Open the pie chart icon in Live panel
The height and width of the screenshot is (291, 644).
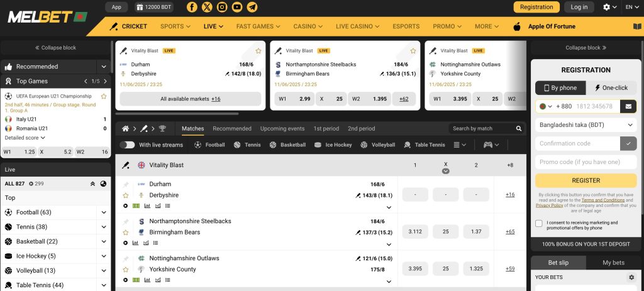[103, 184]
